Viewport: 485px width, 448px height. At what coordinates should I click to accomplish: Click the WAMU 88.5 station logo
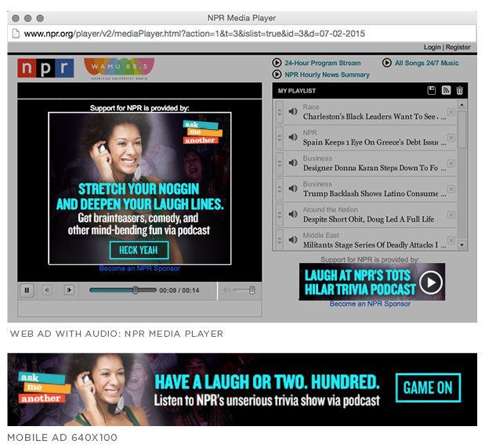coord(119,69)
